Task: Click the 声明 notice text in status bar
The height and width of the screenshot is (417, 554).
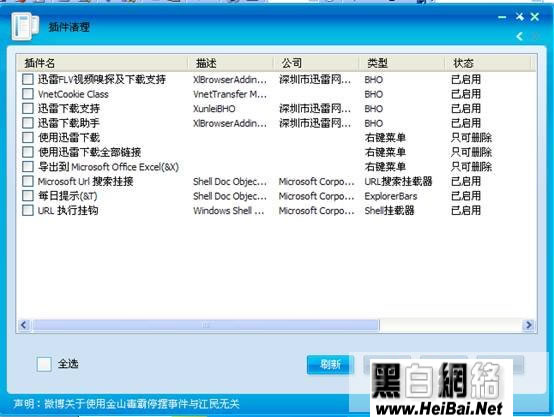Action: [126, 404]
